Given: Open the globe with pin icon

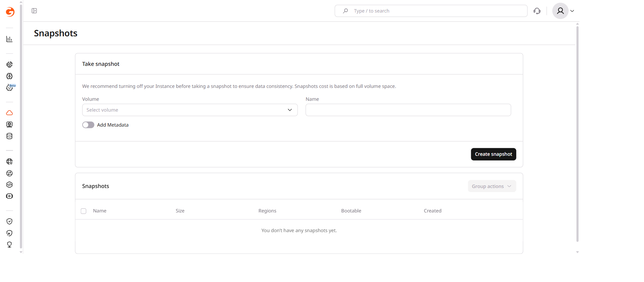Looking at the screenshot, I should [x=10, y=162].
